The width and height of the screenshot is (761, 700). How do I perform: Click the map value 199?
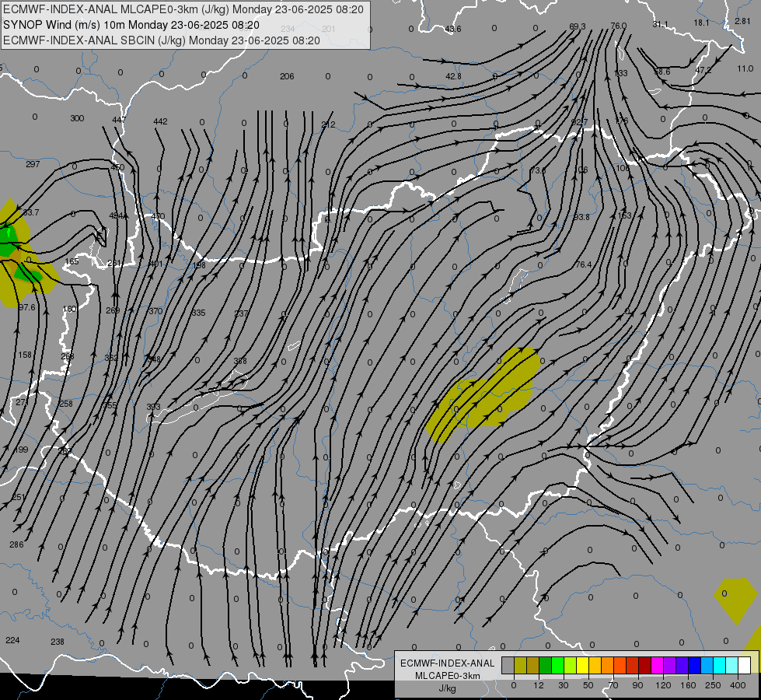tap(21, 450)
